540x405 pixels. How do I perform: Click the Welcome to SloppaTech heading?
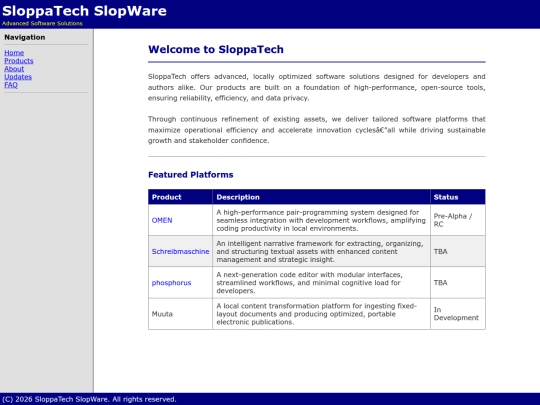point(216,49)
